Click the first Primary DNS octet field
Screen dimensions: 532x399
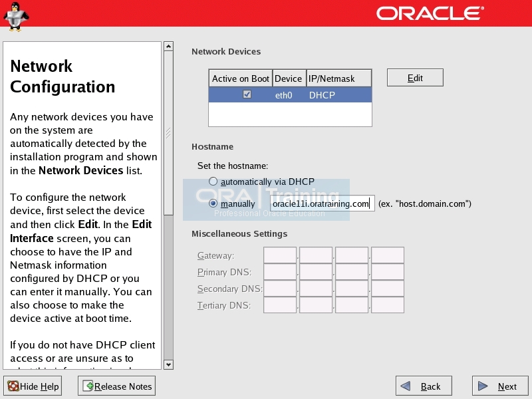[x=280, y=272]
